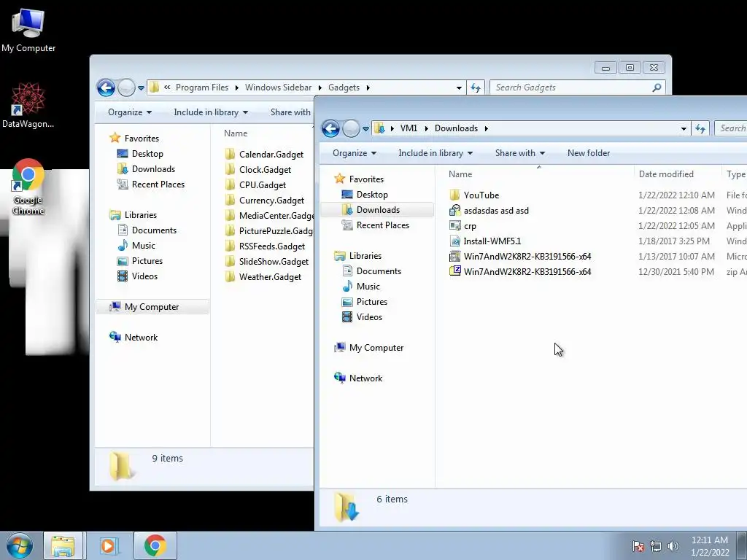Open Documents library in Downloads window sidebar
The height and width of the screenshot is (560, 747).
379,271
